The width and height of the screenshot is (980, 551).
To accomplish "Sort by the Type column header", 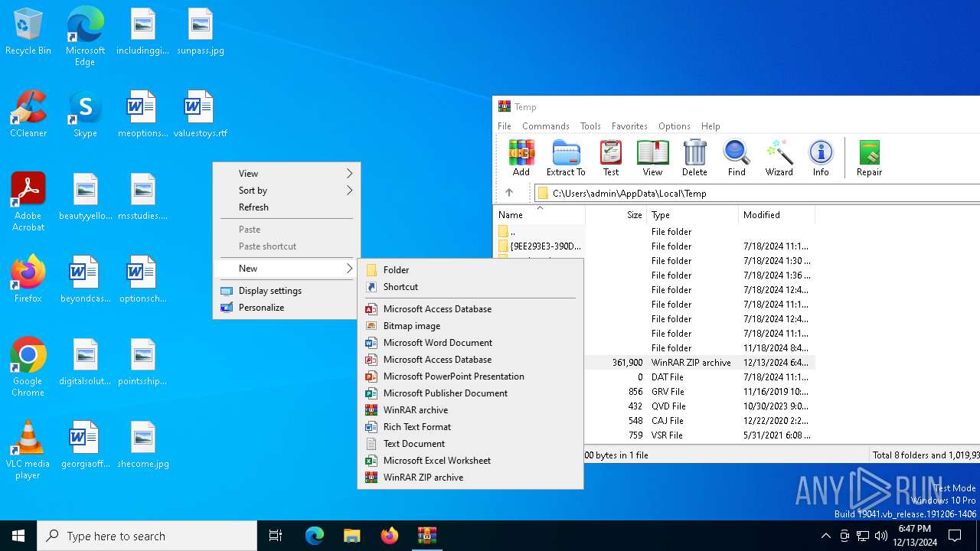I will (x=693, y=215).
